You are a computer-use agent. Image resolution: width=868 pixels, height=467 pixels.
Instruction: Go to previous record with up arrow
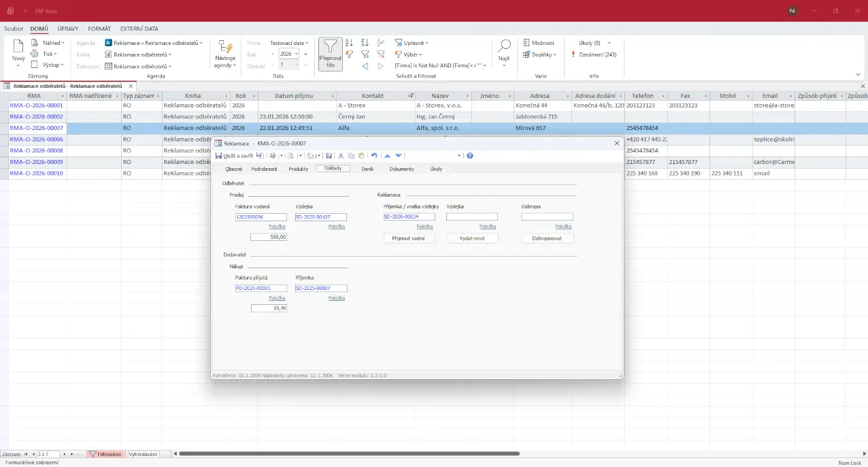tap(388, 156)
